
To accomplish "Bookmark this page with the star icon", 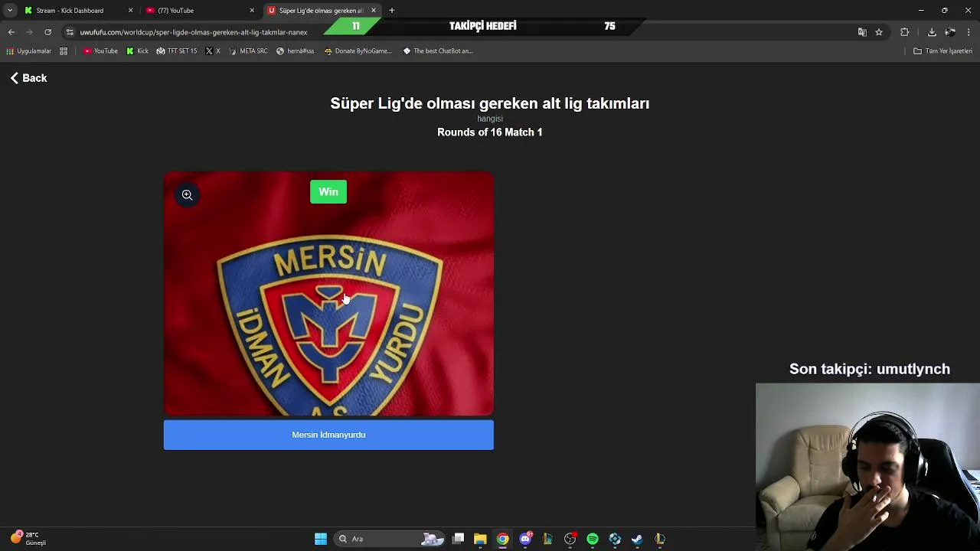I will point(879,32).
